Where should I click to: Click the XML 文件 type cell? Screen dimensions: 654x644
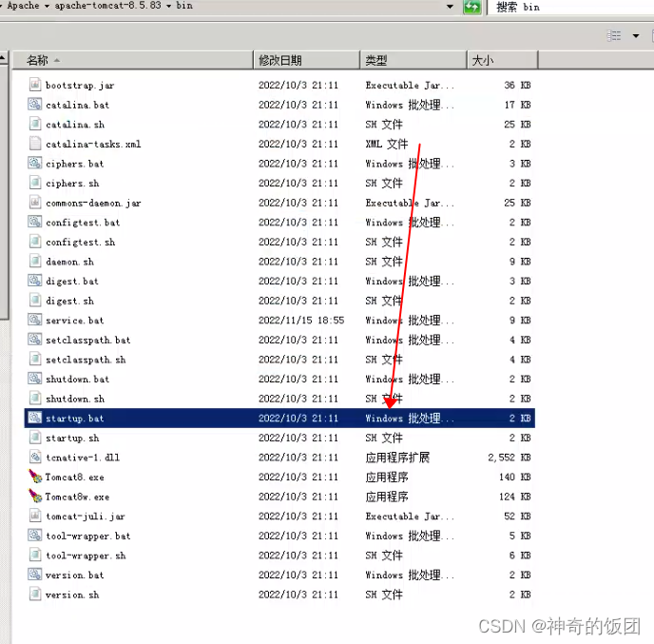pyautogui.click(x=387, y=144)
